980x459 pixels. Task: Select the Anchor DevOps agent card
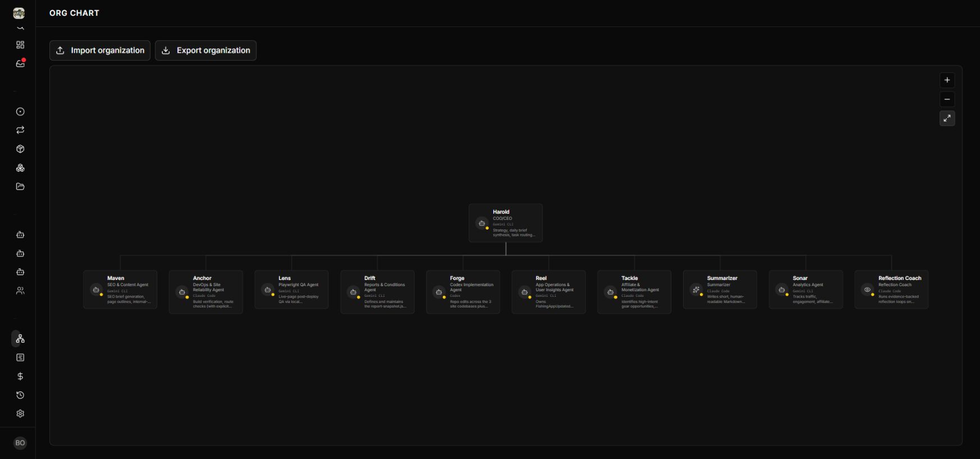click(x=206, y=292)
